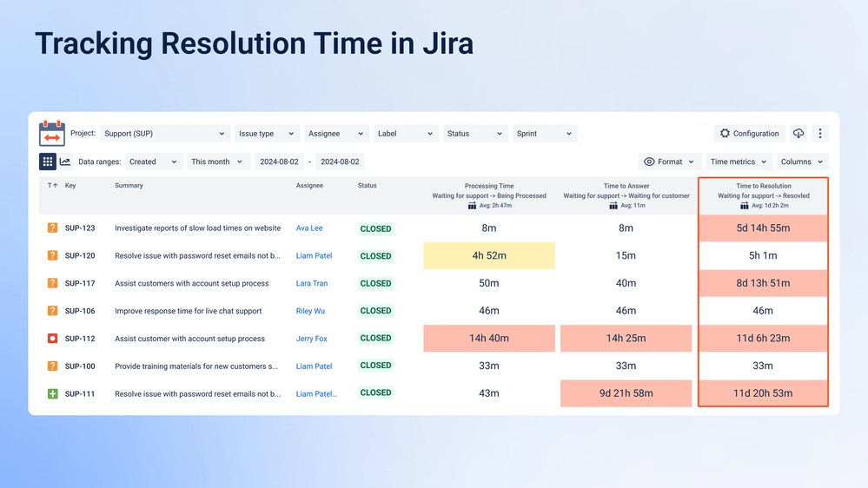
Task: Switch to line chart view icon
Action: click(x=65, y=162)
